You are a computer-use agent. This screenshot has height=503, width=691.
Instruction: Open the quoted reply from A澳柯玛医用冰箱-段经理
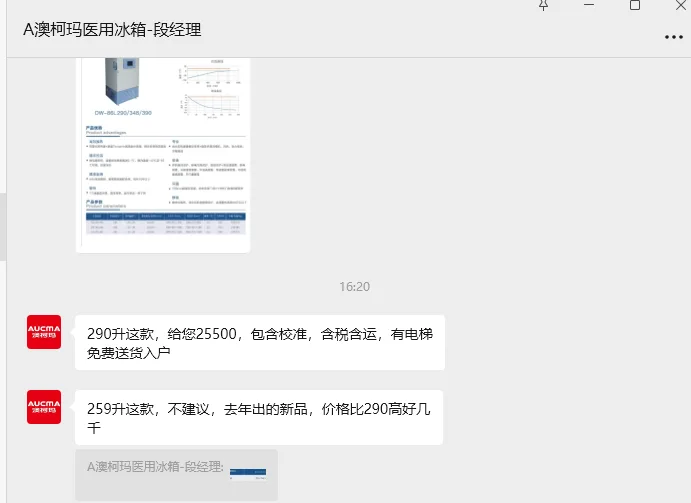coord(176,475)
